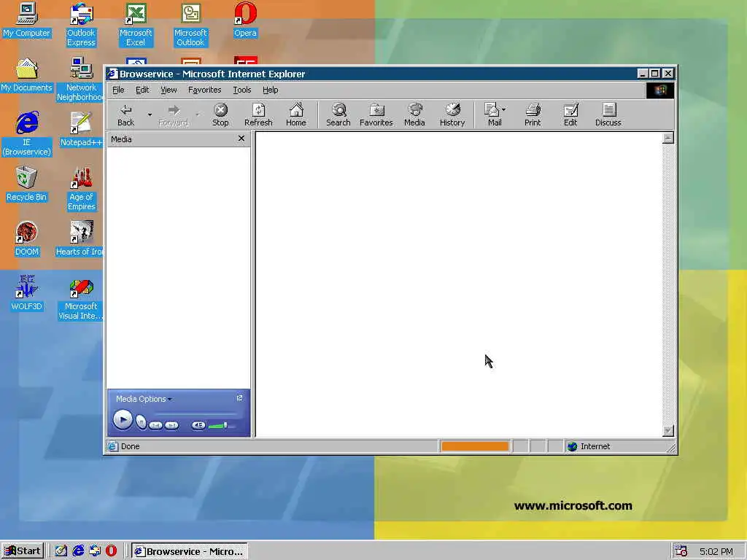Click the Mail toolbar icon
Screen dimensions: 747x560
492,114
